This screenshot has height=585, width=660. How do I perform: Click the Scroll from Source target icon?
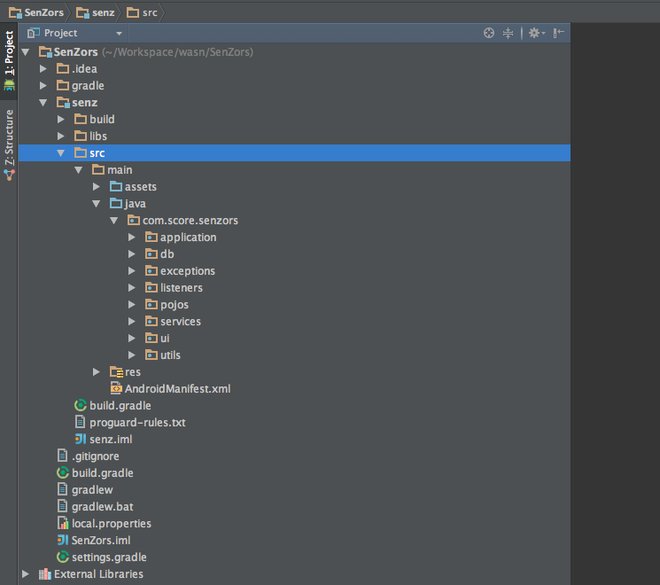489,33
